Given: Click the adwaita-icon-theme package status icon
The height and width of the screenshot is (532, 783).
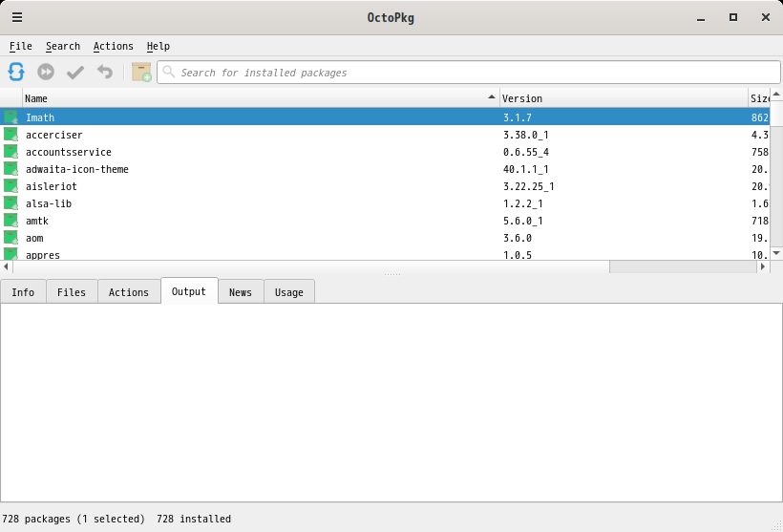Looking at the screenshot, I should [11, 169].
